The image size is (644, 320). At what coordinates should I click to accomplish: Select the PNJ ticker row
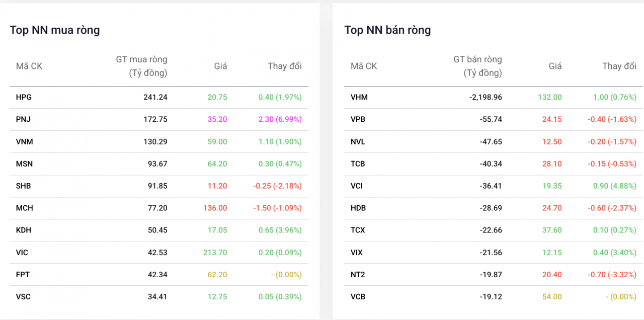point(159,119)
